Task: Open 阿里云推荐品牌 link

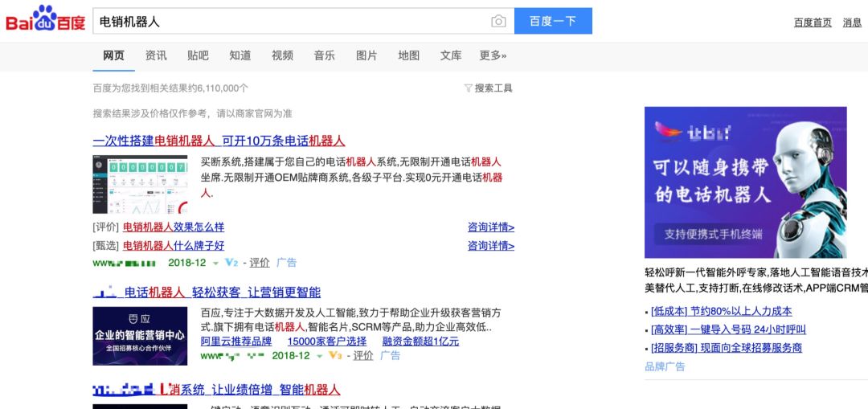Action: pos(236,341)
